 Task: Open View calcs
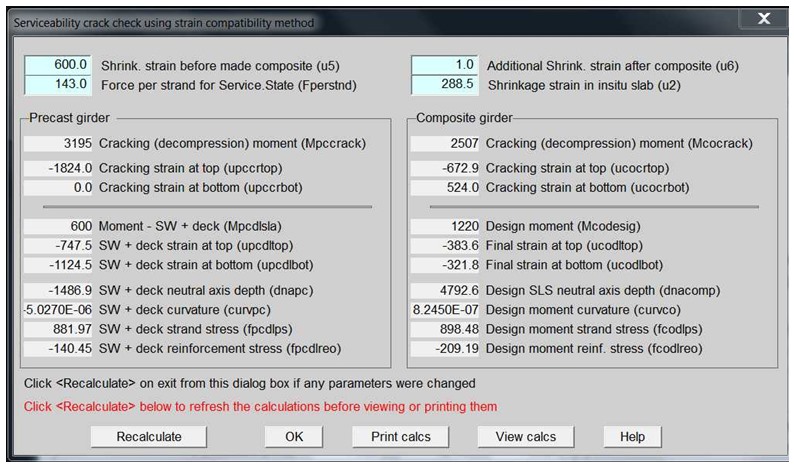tap(526, 437)
